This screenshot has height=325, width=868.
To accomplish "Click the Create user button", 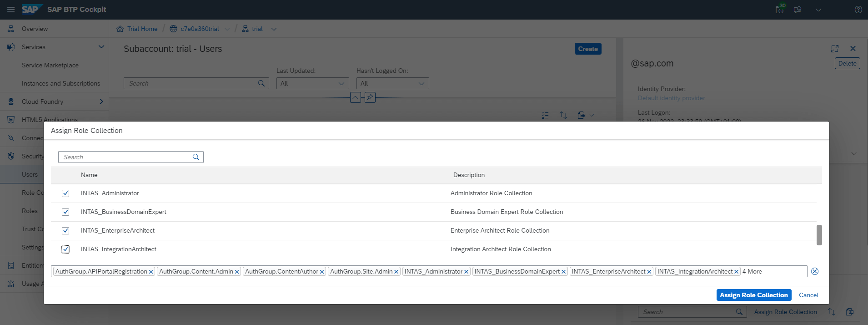I will click(x=588, y=49).
